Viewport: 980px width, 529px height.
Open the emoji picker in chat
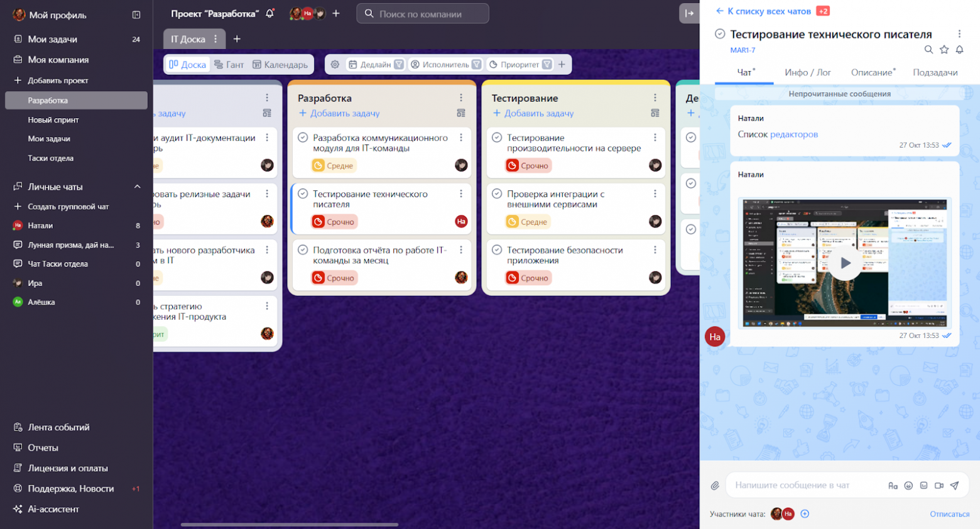click(x=908, y=486)
